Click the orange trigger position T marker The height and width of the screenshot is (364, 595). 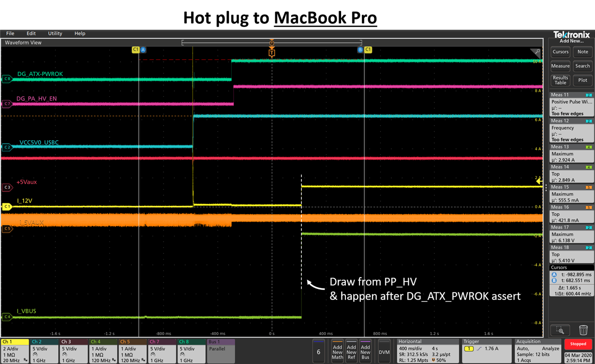click(x=272, y=53)
